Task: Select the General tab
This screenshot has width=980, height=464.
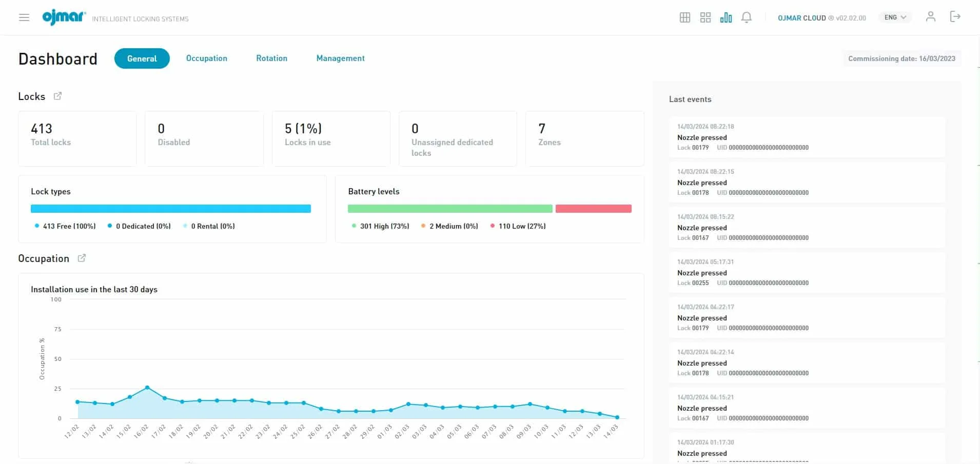Action: (142, 58)
